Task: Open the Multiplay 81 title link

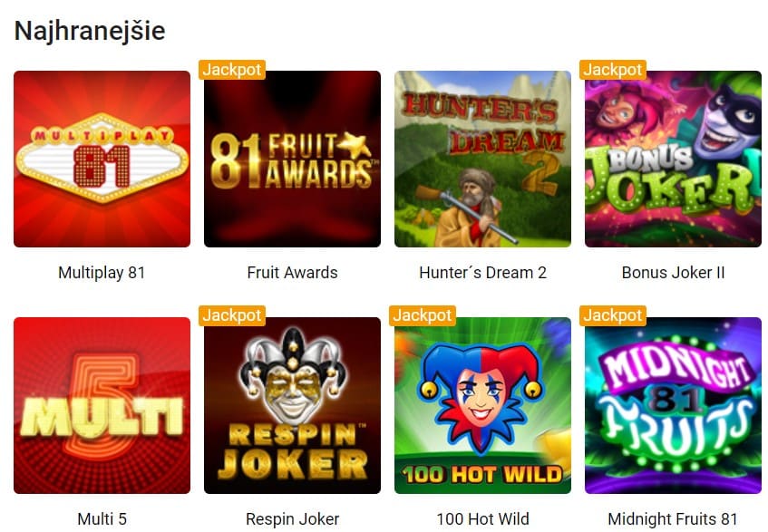Action: (102, 273)
